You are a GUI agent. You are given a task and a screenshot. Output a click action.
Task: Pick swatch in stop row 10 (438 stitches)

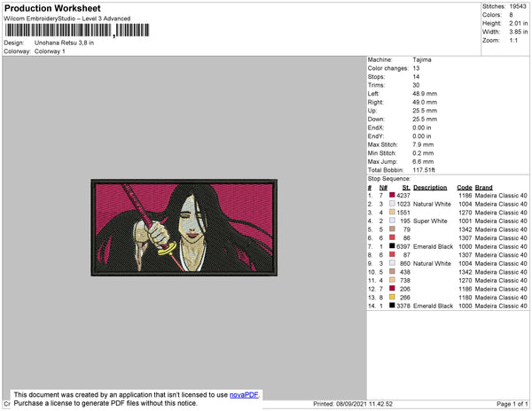click(x=392, y=271)
